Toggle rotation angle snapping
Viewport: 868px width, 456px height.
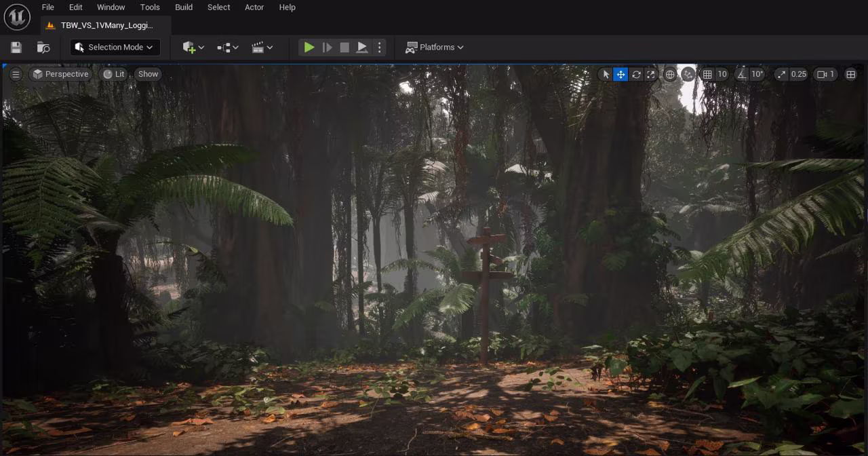click(x=742, y=75)
